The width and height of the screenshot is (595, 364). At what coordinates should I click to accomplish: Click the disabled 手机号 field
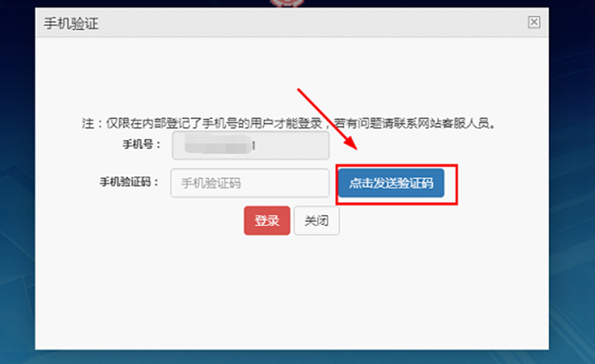[251, 145]
